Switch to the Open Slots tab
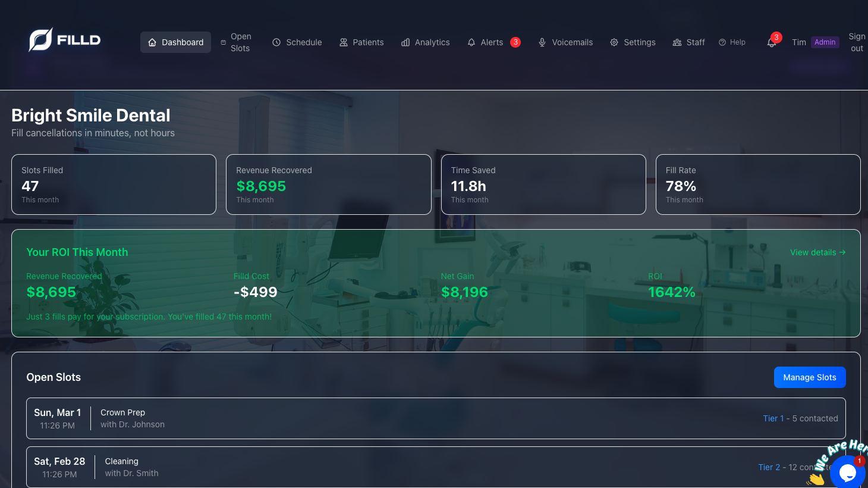The height and width of the screenshot is (488, 868). pyautogui.click(x=237, y=42)
